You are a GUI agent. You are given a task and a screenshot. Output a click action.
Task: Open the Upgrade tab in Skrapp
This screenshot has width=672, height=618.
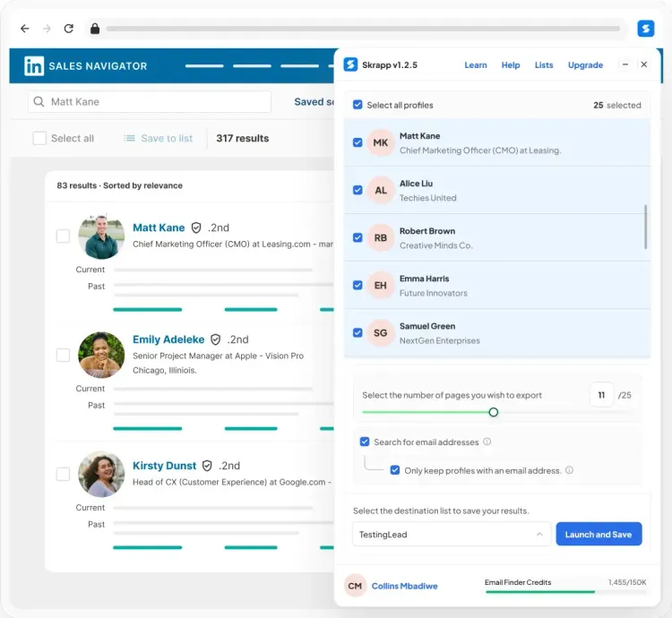(x=585, y=65)
